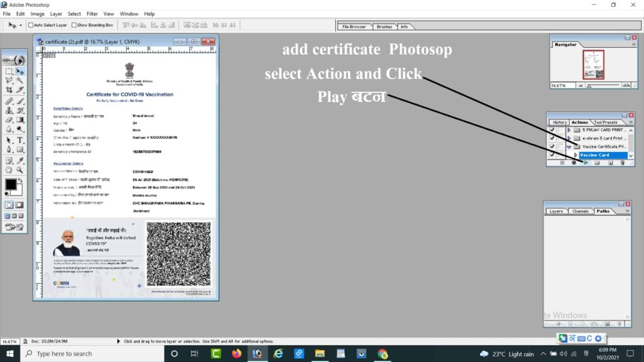Open the Filter menu
644x362 pixels.
(92, 14)
